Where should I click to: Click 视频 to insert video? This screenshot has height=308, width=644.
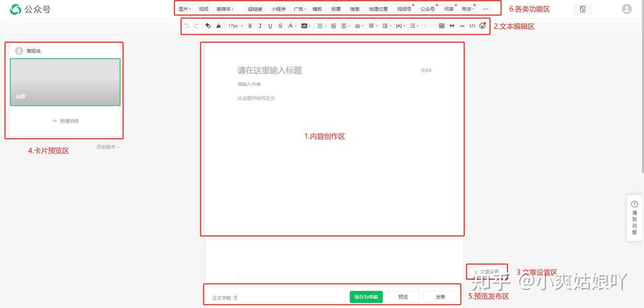[203, 9]
